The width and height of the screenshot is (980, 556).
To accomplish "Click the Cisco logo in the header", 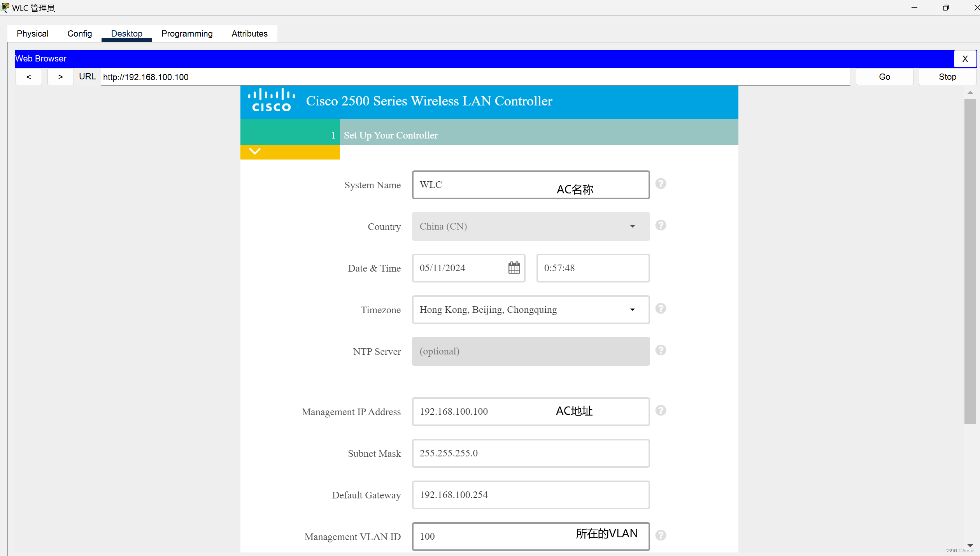I will click(270, 100).
